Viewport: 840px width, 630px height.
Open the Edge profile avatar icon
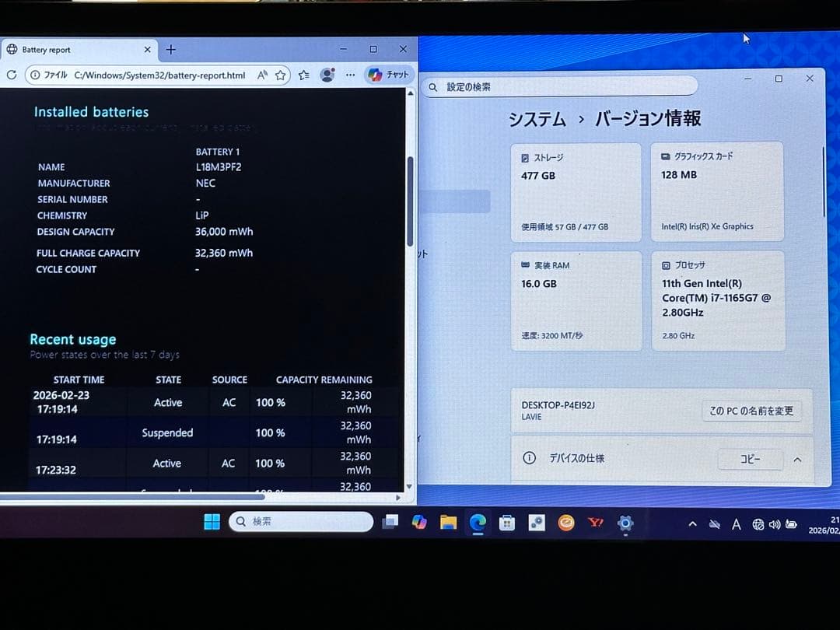327,75
